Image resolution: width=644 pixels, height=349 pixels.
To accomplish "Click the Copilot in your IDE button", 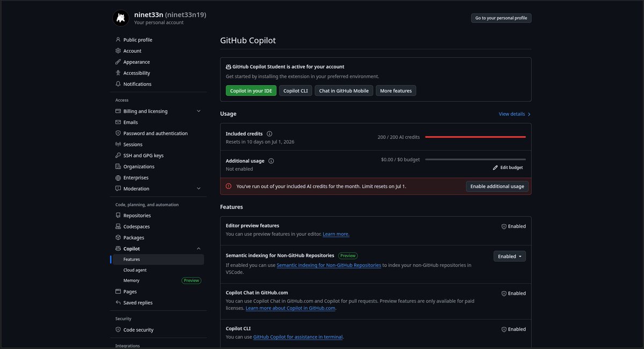I will (251, 91).
